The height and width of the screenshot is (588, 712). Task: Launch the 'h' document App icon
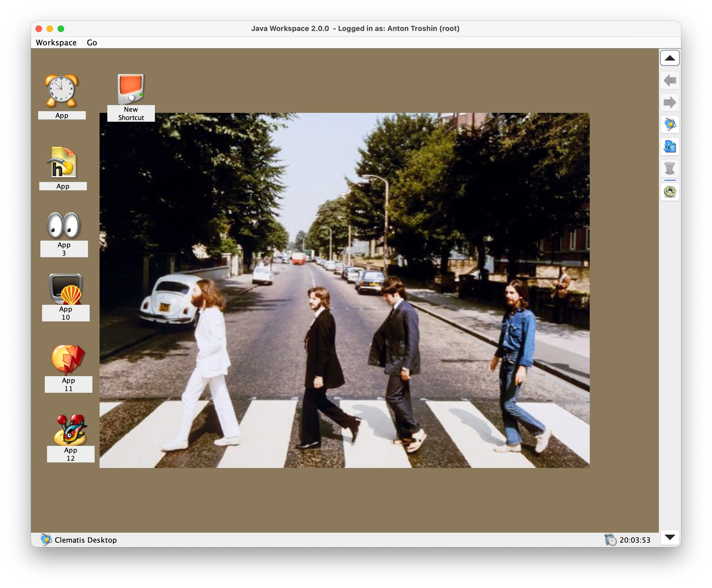pos(63,163)
